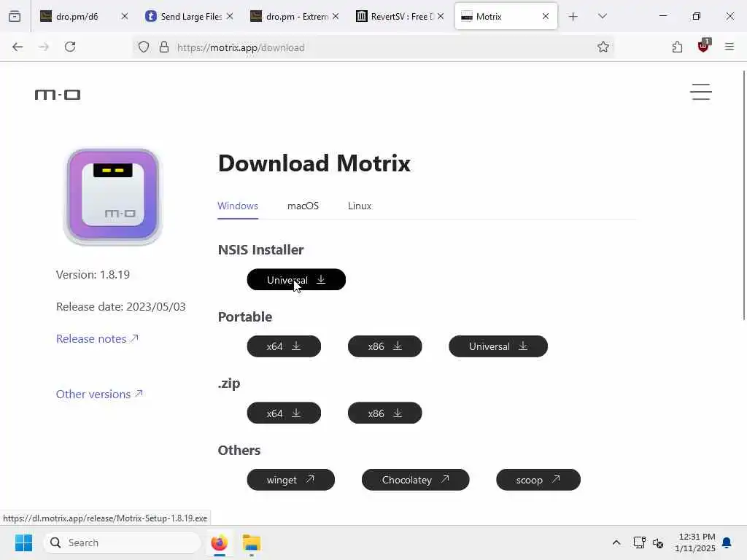
Task: Open the taskbar clock and date
Action: [695, 542]
